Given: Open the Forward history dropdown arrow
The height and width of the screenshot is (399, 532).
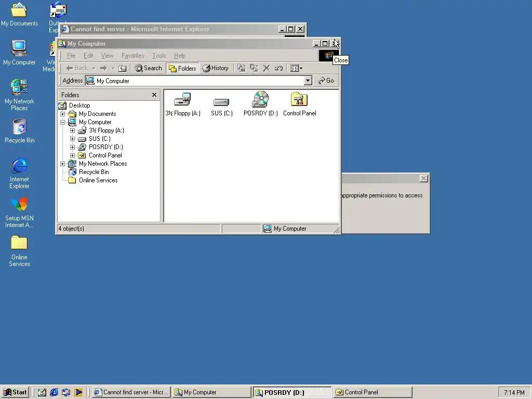Looking at the screenshot, I should 113,68.
